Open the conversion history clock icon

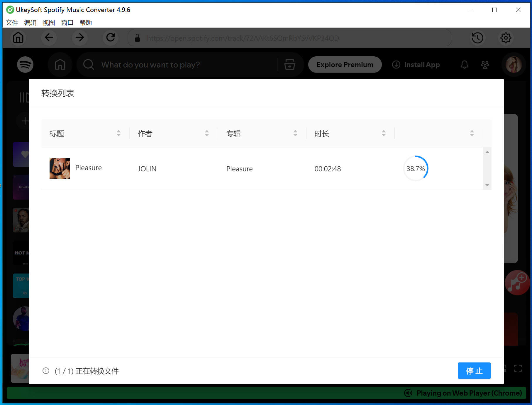click(x=477, y=38)
